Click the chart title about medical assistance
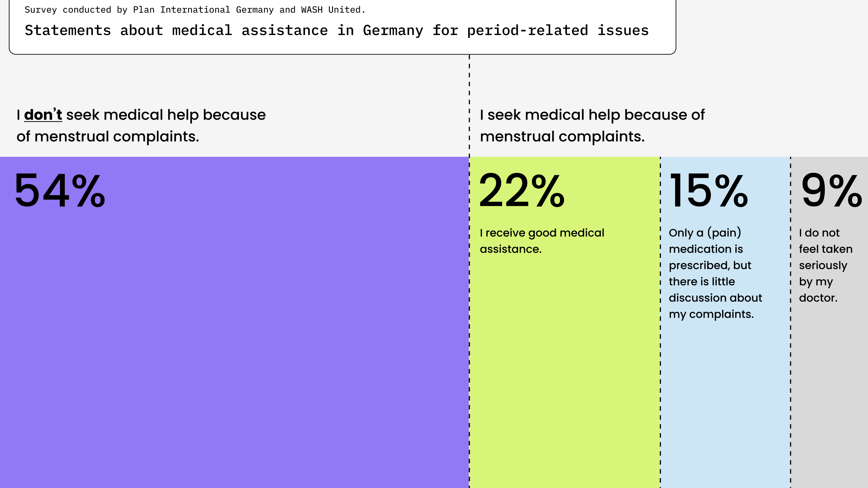This screenshot has width=868, height=488. (x=337, y=30)
